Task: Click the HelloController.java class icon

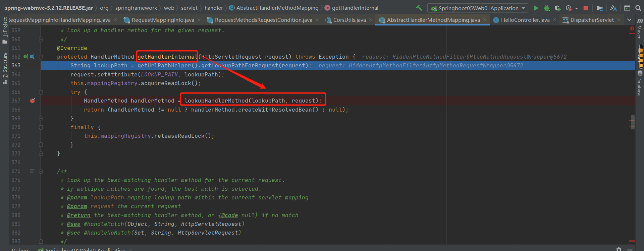Action: pos(496,20)
